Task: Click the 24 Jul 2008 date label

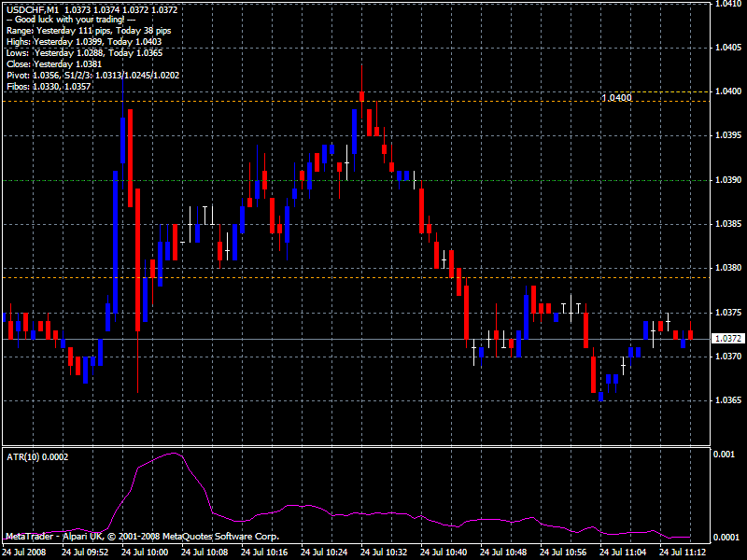Action: point(27,552)
